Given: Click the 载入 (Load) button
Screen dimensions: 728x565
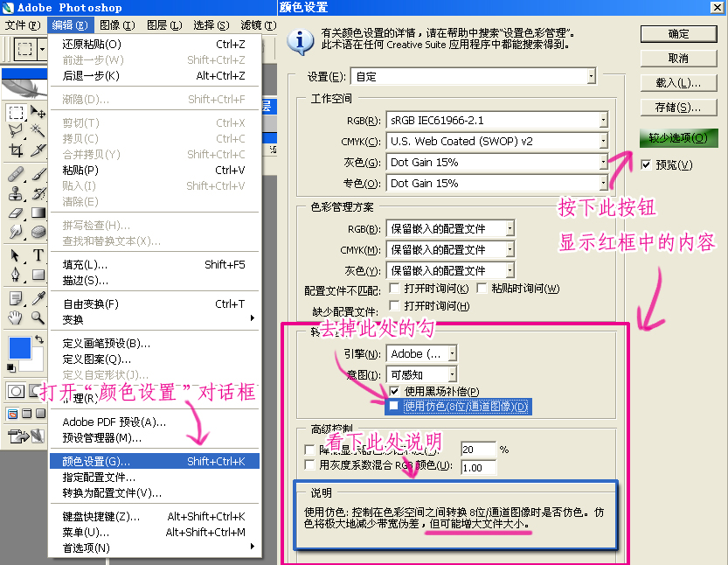Looking at the screenshot, I should [678, 83].
